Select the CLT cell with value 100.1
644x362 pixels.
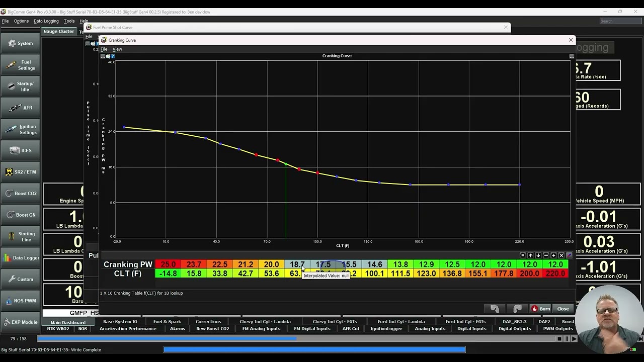pos(375,274)
